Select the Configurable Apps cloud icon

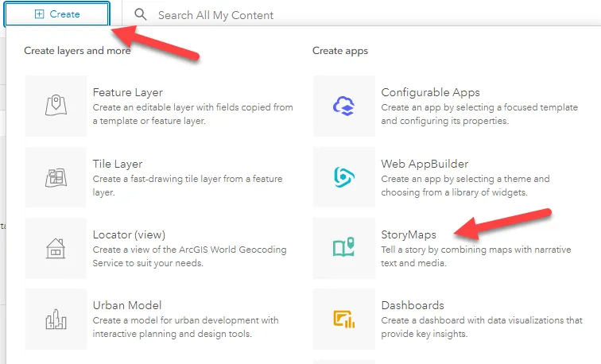pyautogui.click(x=343, y=106)
